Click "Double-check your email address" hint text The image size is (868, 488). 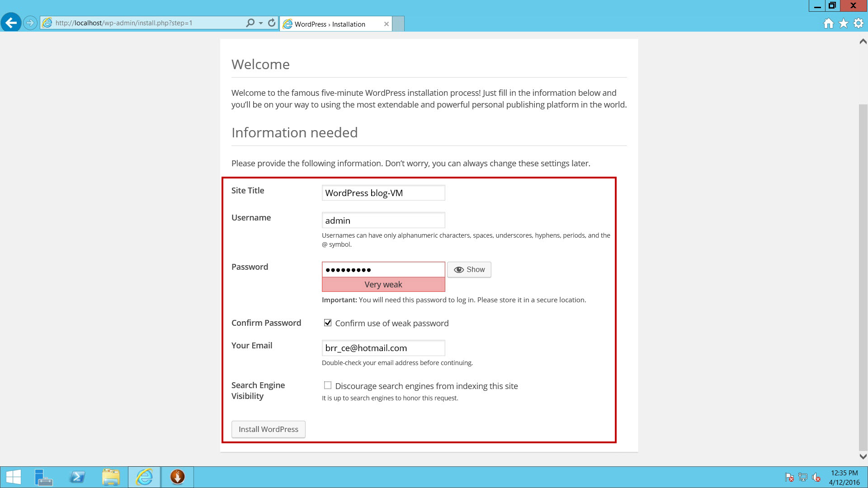coord(397,363)
